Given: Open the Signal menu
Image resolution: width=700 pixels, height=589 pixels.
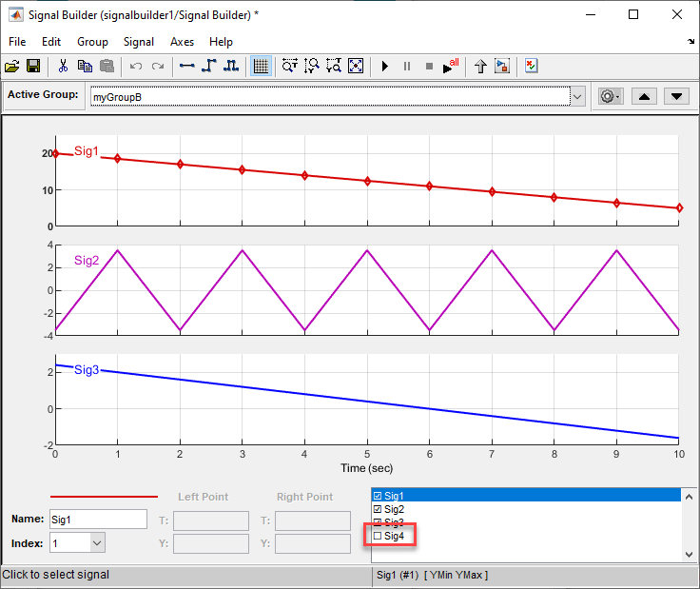Looking at the screenshot, I should coord(139,42).
